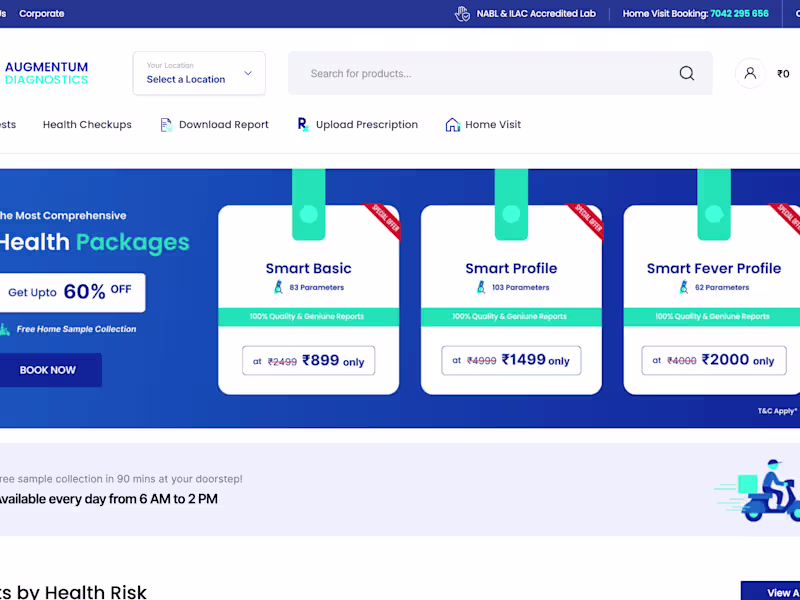This screenshot has height=600, width=800.
Task: Click 'Health Packages' banner heading
Action: [x=94, y=242]
